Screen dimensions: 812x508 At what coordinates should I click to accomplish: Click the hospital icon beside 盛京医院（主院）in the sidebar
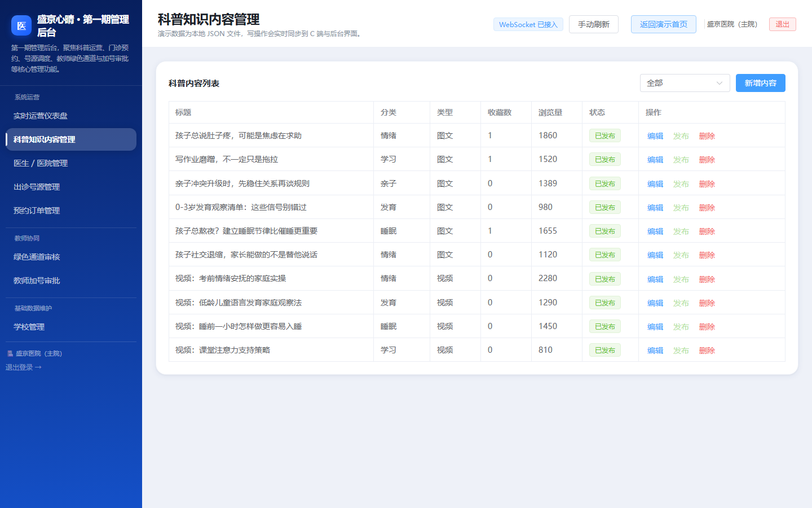point(10,353)
